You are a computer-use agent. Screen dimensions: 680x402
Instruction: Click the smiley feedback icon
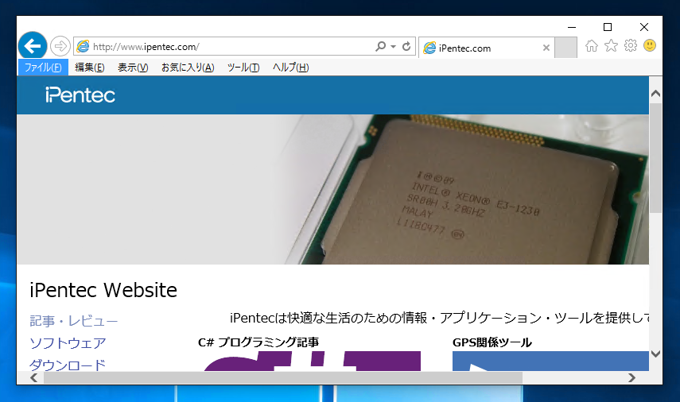click(650, 46)
